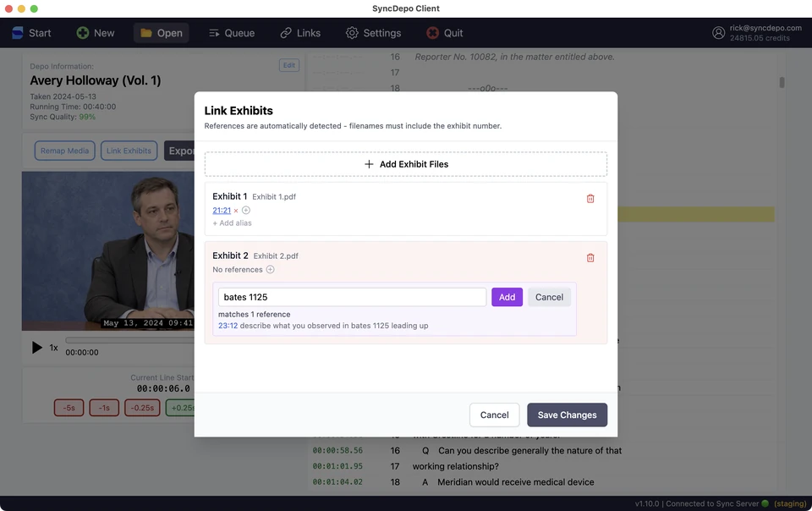
Task: Delete Exhibit 2 with trash icon
Action: (590, 257)
